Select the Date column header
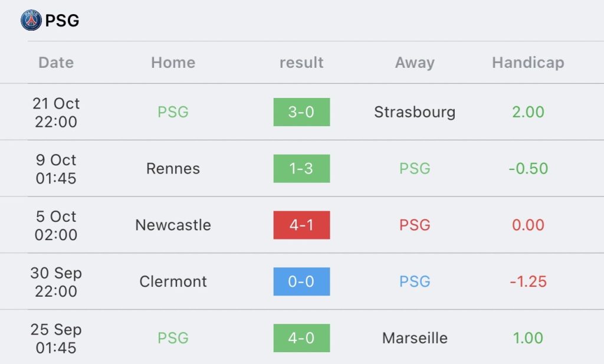 click(x=56, y=63)
